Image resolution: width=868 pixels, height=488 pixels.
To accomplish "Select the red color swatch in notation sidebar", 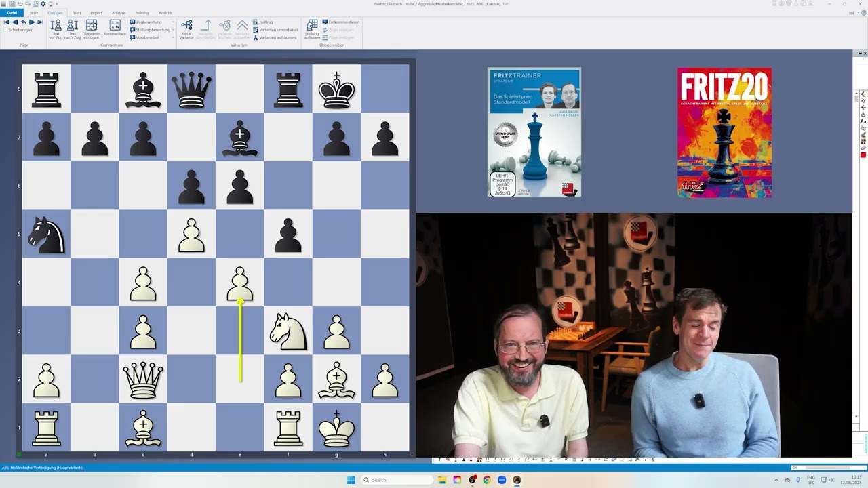I will (x=863, y=155).
